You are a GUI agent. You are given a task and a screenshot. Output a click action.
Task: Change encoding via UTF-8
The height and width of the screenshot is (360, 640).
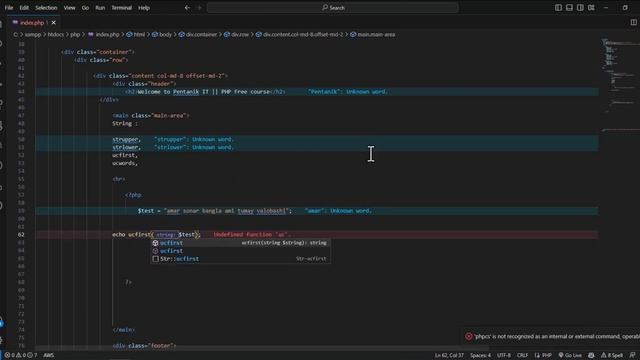pyautogui.click(x=504, y=356)
